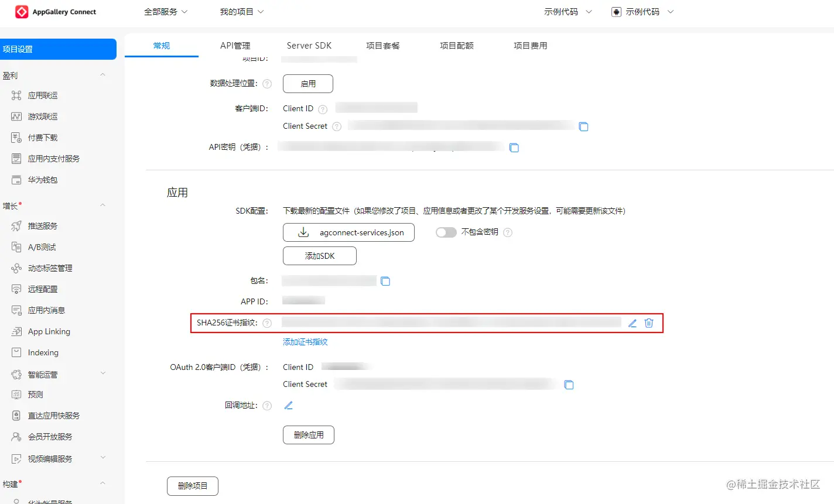Open the 华为钱包 sidebar icon
The width and height of the screenshot is (834, 504).
[x=16, y=180]
